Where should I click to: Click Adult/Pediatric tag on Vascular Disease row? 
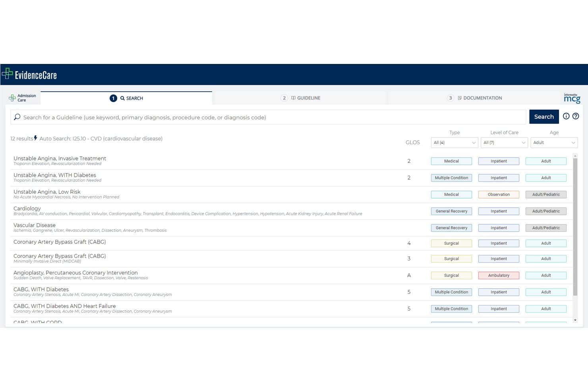(x=546, y=228)
